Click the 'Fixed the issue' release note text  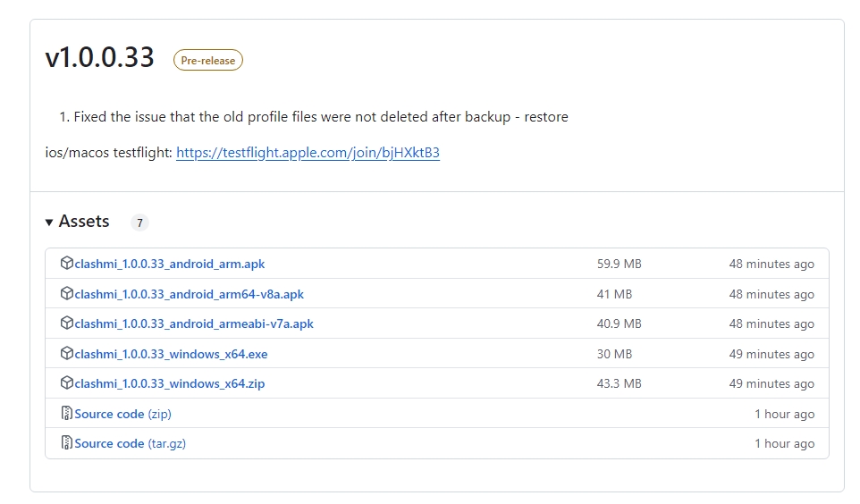coord(321,117)
